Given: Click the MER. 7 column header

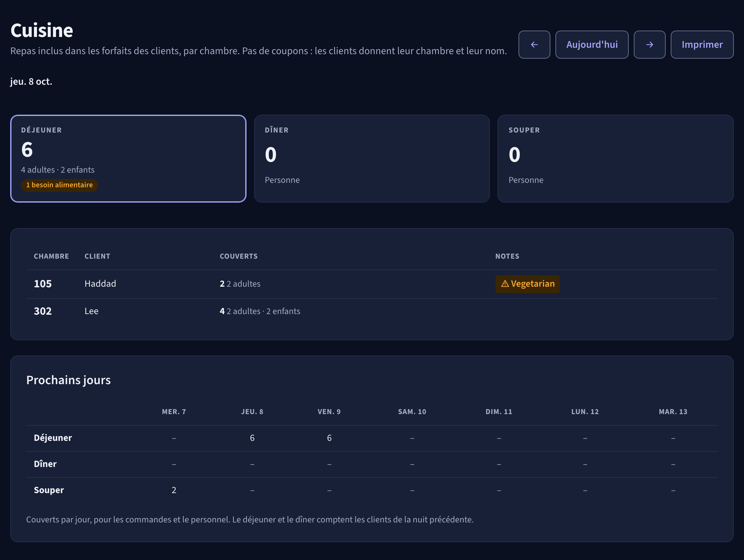Looking at the screenshot, I should 174,412.
